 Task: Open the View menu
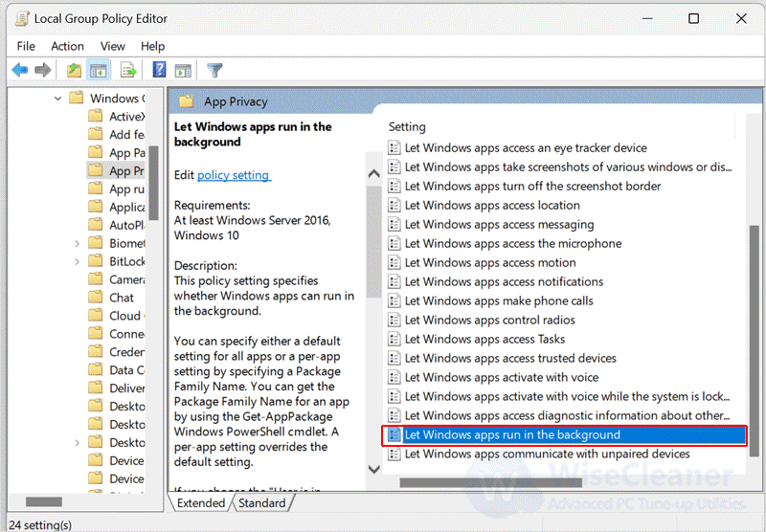pyautogui.click(x=112, y=46)
